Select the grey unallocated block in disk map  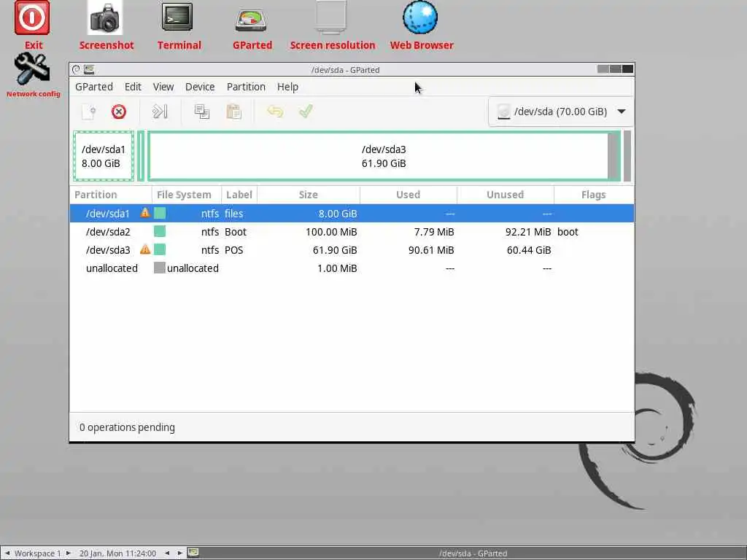click(627, 156)
